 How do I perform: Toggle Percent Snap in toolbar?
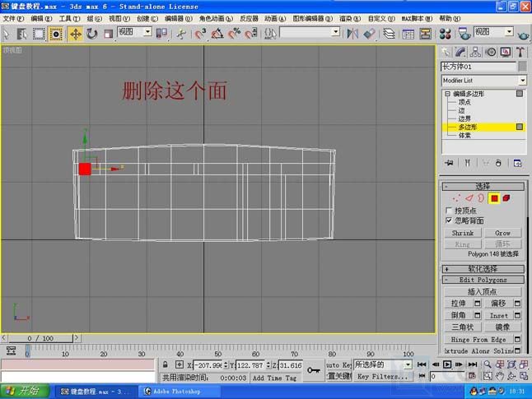click(x=234, y=34)
